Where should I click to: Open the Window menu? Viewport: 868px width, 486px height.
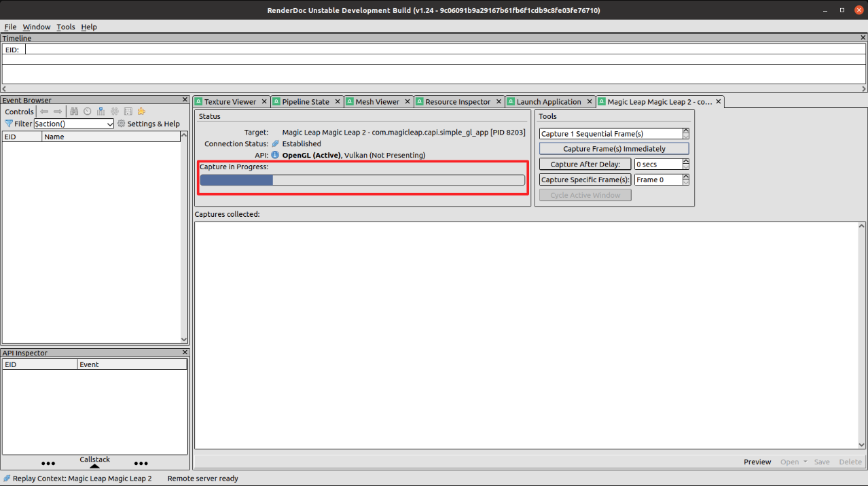coord(37,27)
